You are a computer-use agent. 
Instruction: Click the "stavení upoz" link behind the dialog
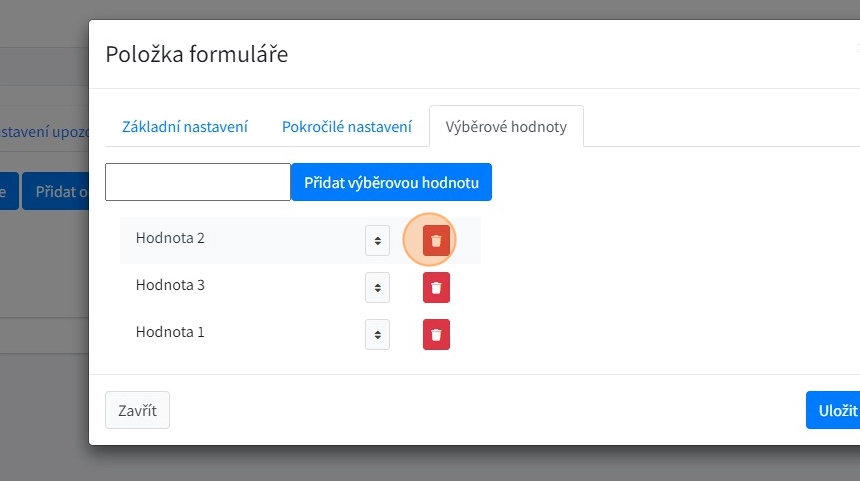click(44, 130)
